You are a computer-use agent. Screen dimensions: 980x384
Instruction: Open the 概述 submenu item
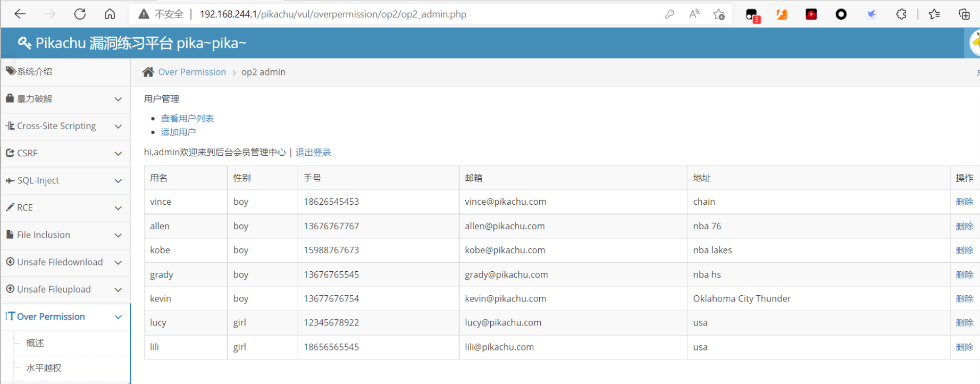(35, 344)
